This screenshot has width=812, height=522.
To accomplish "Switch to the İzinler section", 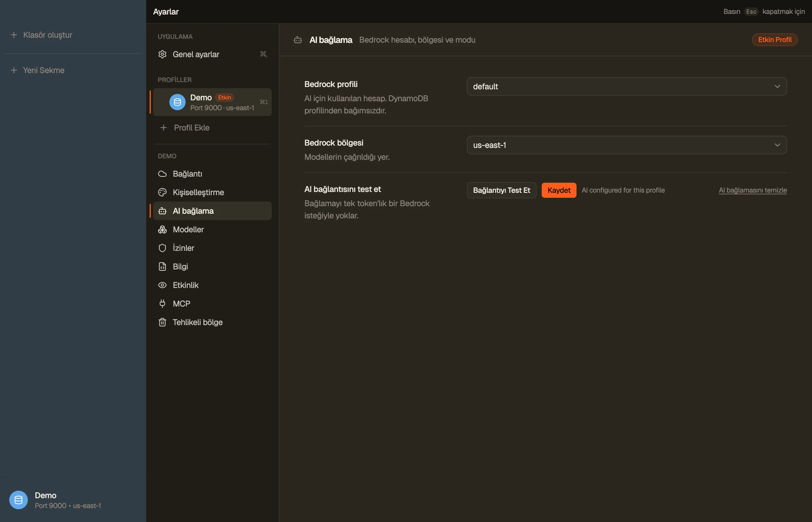I will tap(212, 248).
